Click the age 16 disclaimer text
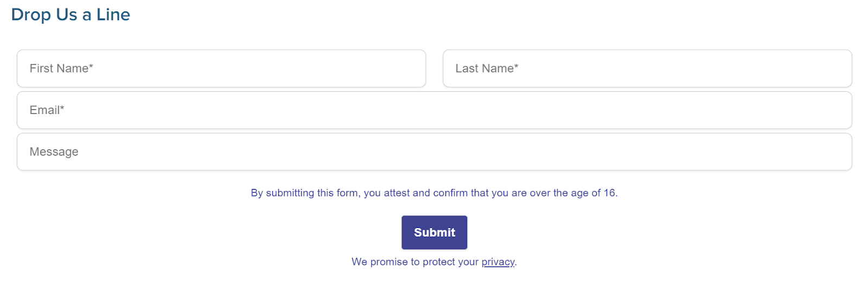868x298 pixels. (434, 193)
